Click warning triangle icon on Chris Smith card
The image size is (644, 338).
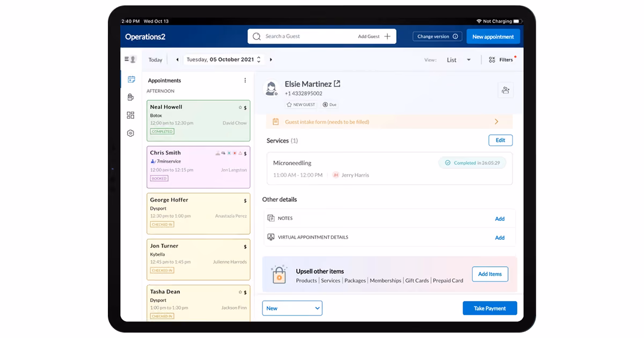click(x=240, y=153)
